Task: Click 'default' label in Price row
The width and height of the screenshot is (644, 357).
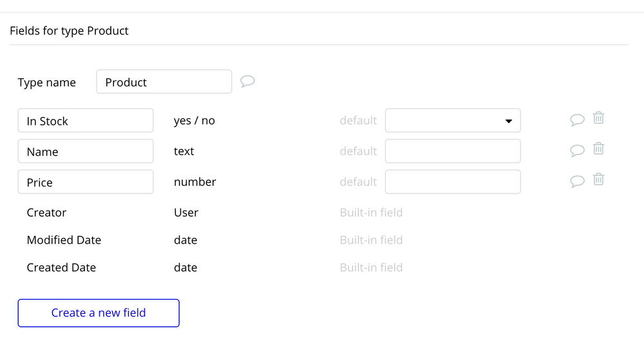Action: [x=358, y=182]
